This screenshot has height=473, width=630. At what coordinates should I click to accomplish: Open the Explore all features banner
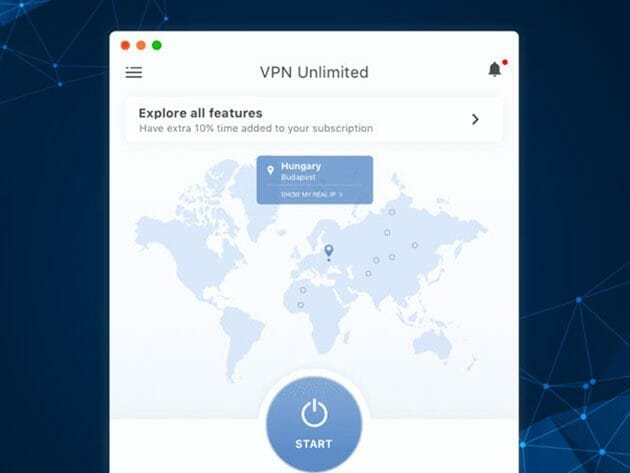314,119
